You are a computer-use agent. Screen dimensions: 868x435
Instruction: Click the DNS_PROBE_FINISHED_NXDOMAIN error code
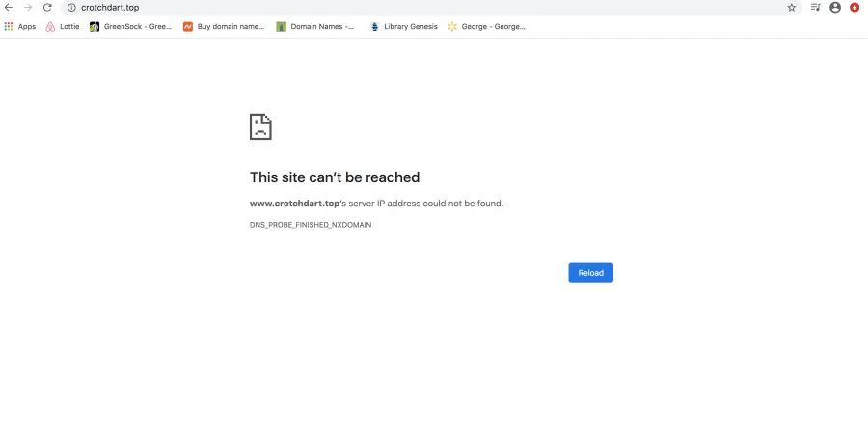click(x=311, y=225)
